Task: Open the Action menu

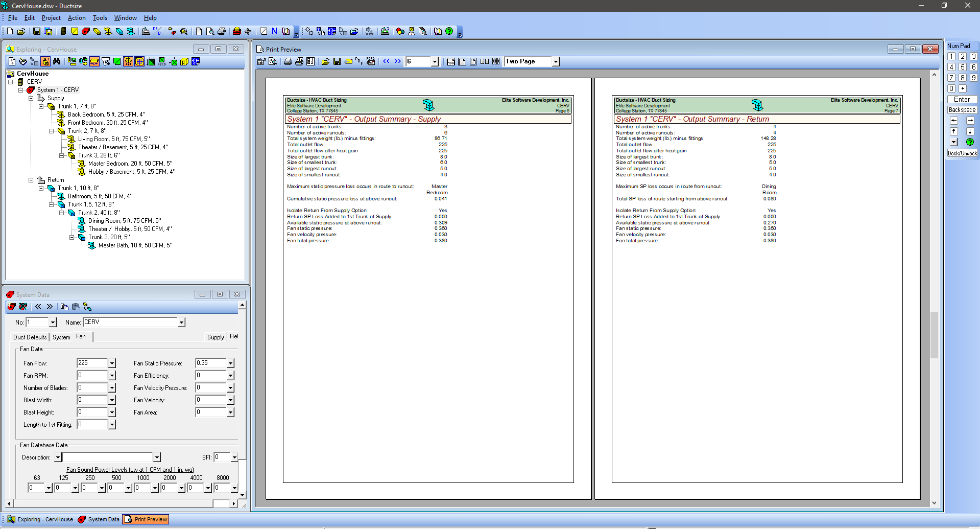Action: [77, 18]
